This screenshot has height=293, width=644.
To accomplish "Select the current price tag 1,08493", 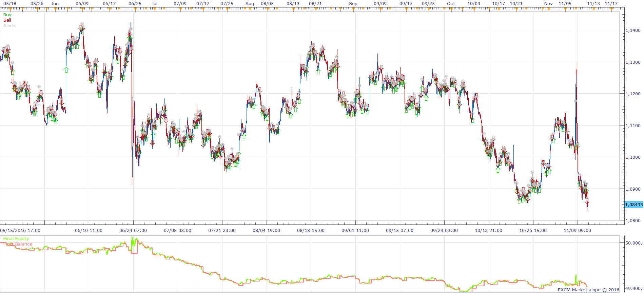I will pyautogui.click(x=634, y=205).
